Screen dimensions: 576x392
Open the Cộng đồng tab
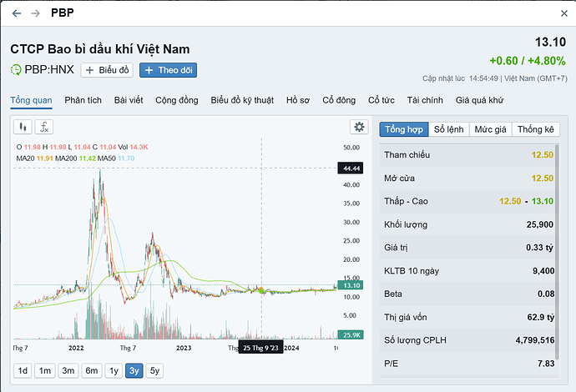coord(177,100)
